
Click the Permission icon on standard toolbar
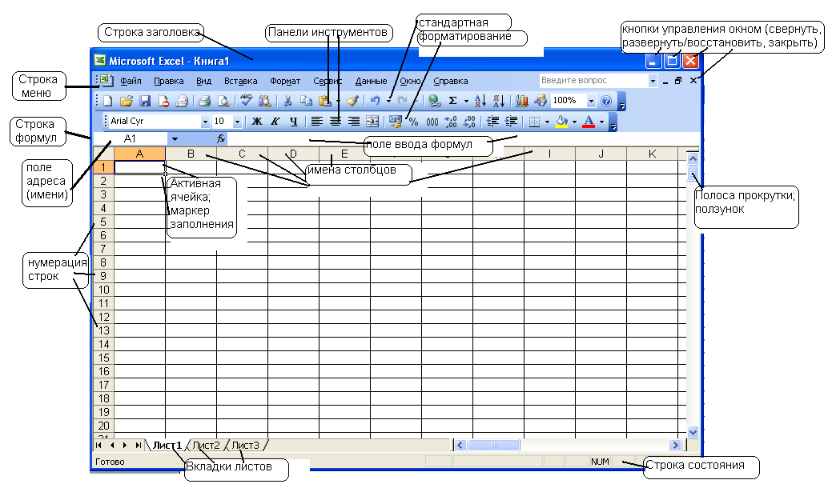click(163, 101)
